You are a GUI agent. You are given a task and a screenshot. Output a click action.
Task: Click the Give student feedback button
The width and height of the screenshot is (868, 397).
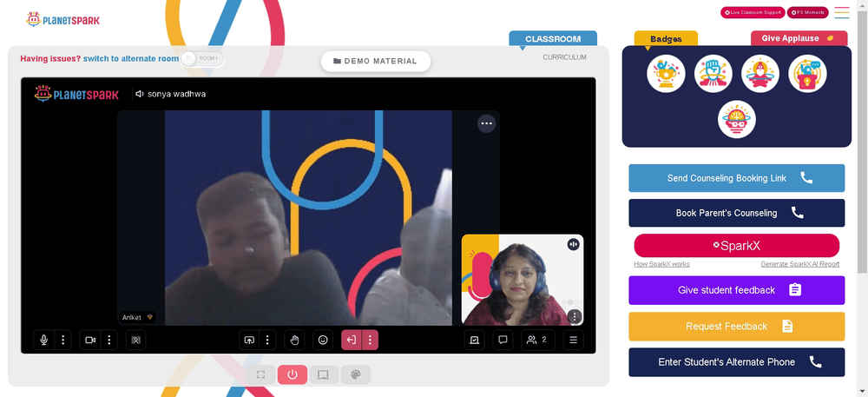click(x=736, y=290)
